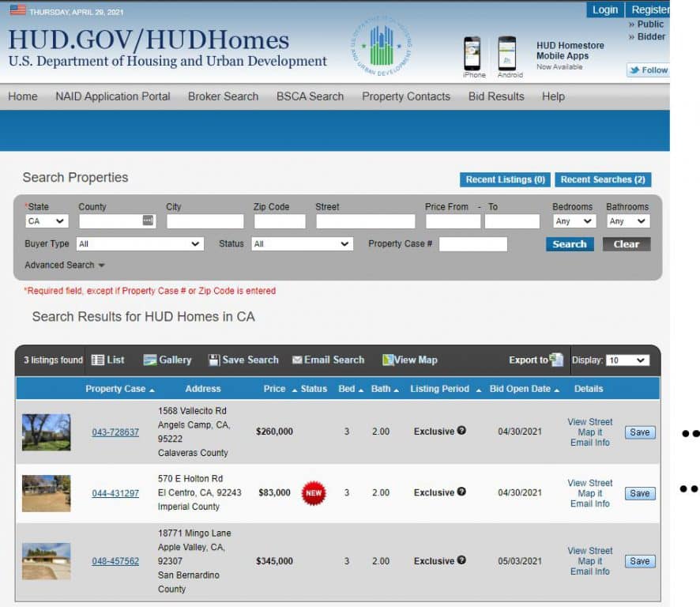The width and height of the screenshot is (700, 607).
Task: Export results to spreadsheet icon
Action: [x=556, y=360]
